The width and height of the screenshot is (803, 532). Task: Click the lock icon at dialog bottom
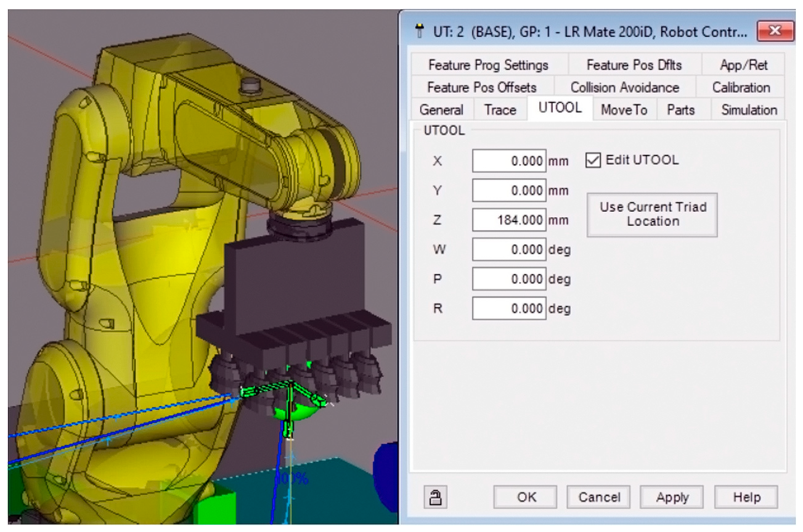pos(435,498)
